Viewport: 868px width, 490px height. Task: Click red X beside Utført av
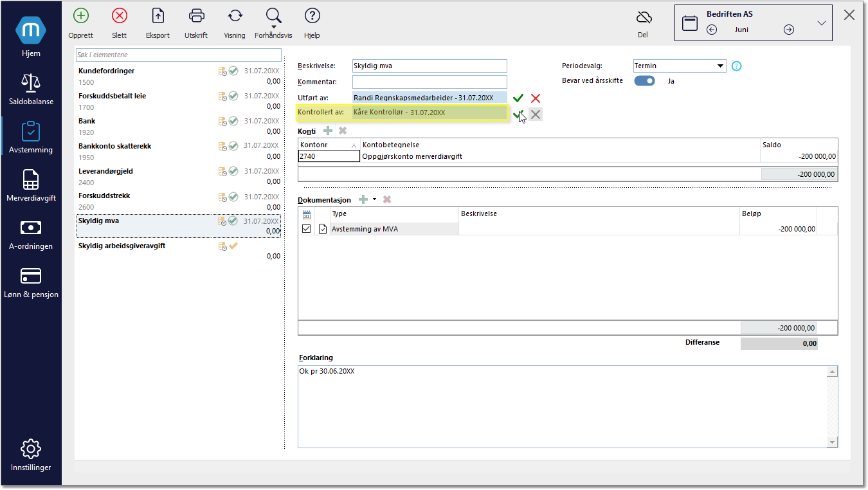click(536, 98)
